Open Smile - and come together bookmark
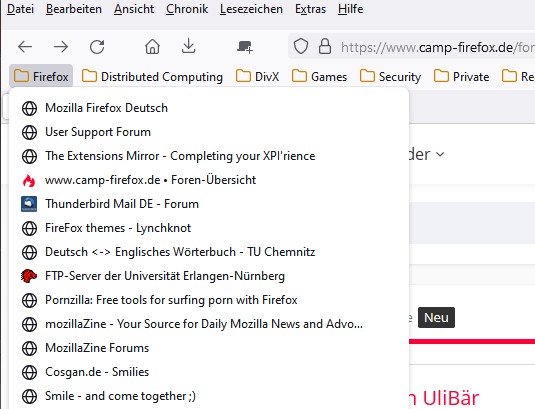The width and height of the screenshot is (535, 409). [x=209, y=396]
